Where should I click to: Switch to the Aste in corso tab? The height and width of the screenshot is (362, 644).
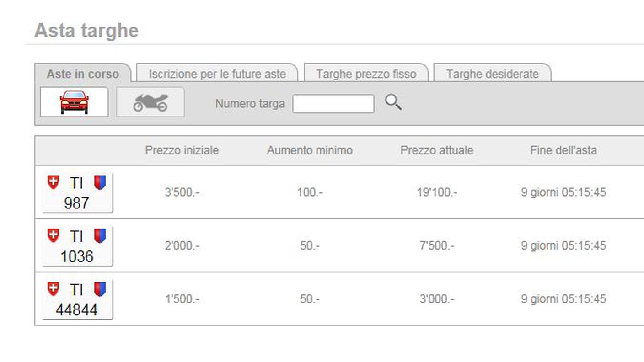(x=83, y=74)
